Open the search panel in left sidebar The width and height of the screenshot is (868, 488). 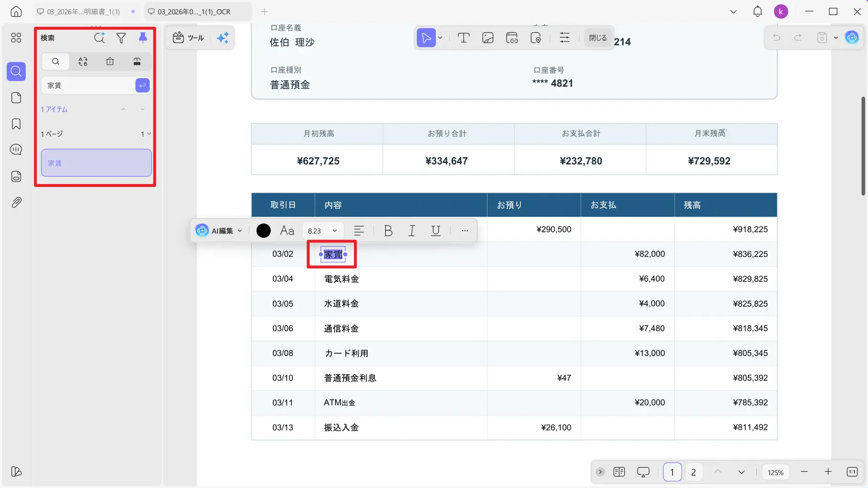pyautogui.click(x=16, y=71)
